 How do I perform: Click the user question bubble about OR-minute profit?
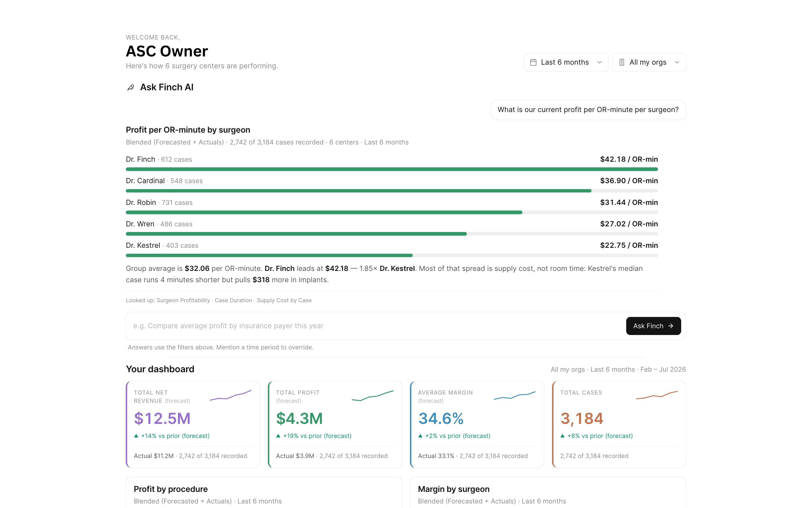pyautogui.click(x=588, y=110)
